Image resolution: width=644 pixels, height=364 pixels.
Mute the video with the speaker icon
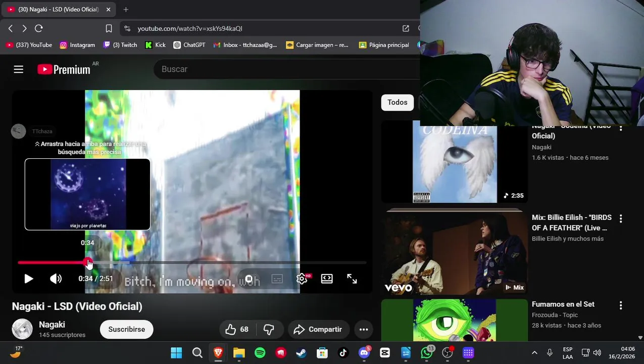56,279
